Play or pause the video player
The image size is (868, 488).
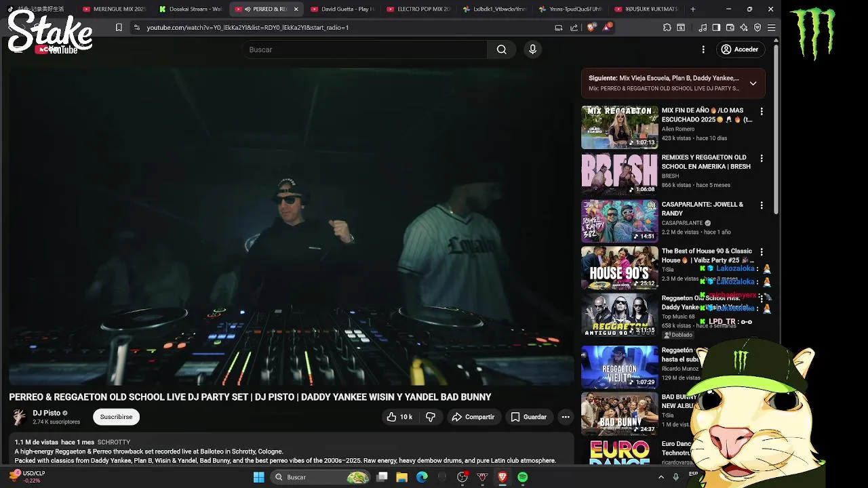pos(292,226)
